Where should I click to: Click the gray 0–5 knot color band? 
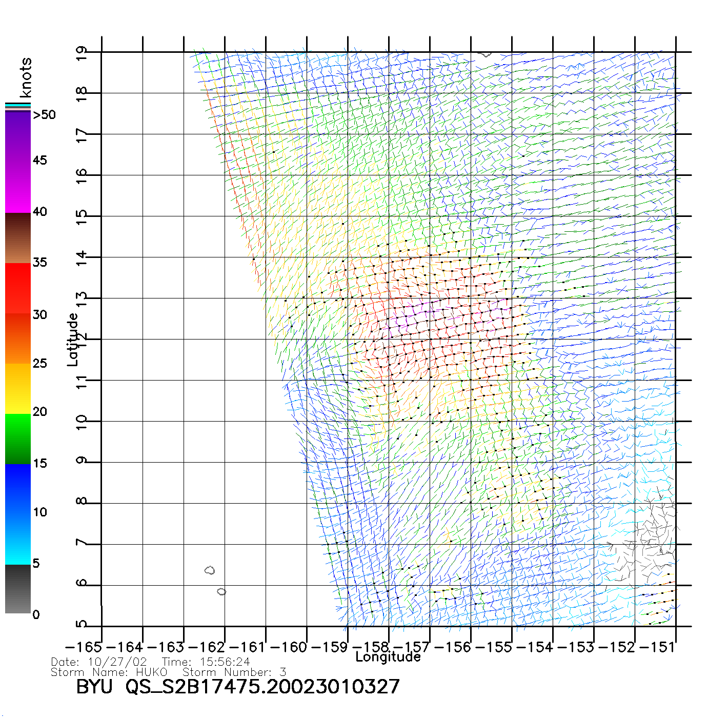[x=18, y=589]
